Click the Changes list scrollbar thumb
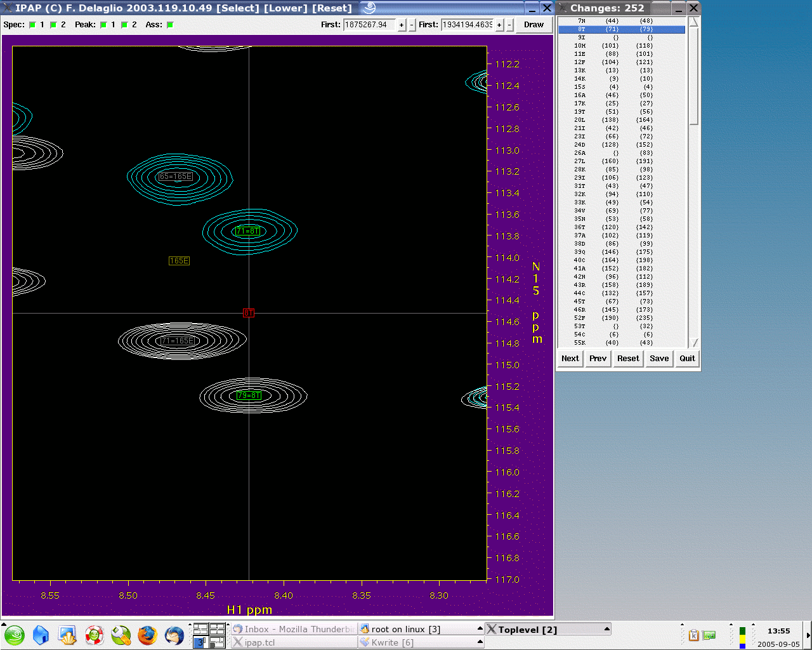Viewport: 812px width, 650px height. point(694,76)
